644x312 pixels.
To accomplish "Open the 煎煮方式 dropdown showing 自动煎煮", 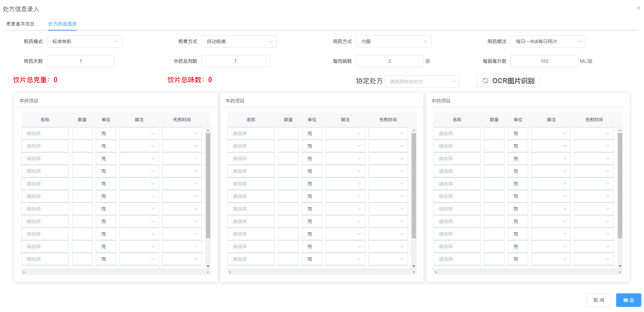I will pos(239,41).
